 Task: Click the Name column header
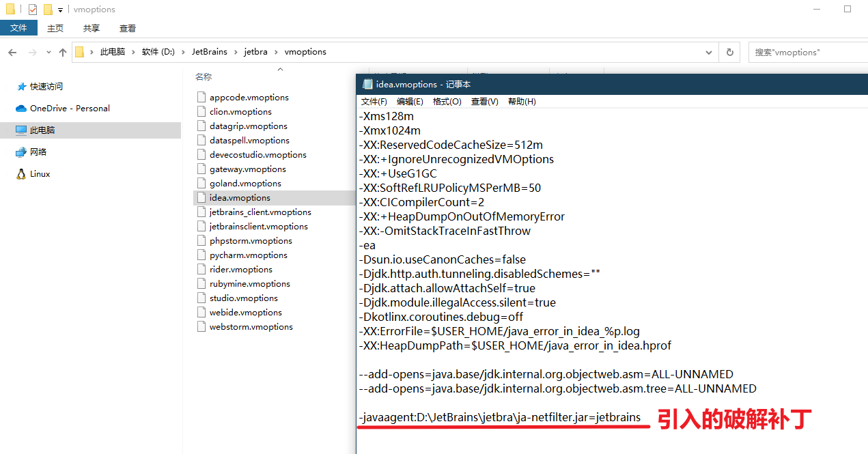click(204, 77)
